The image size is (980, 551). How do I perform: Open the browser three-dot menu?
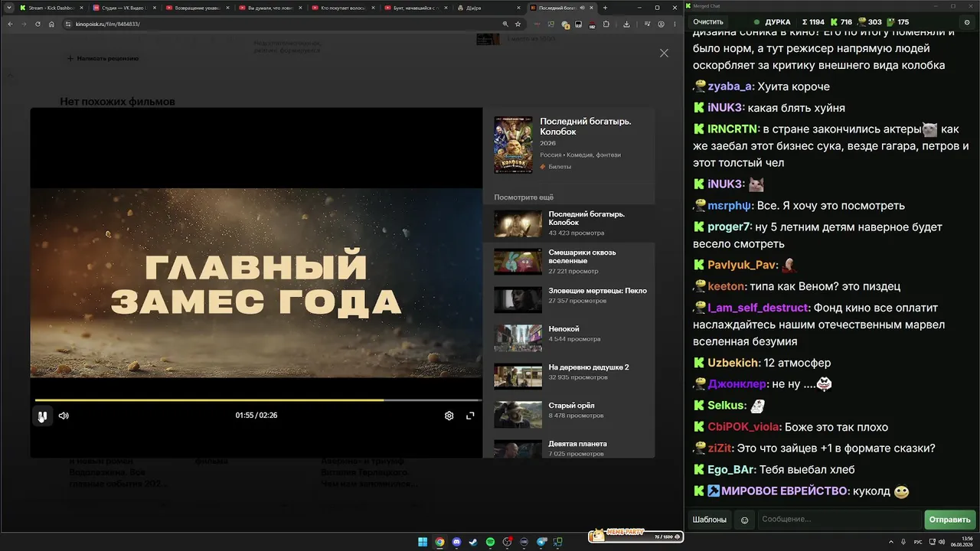(x=674, y=24)
